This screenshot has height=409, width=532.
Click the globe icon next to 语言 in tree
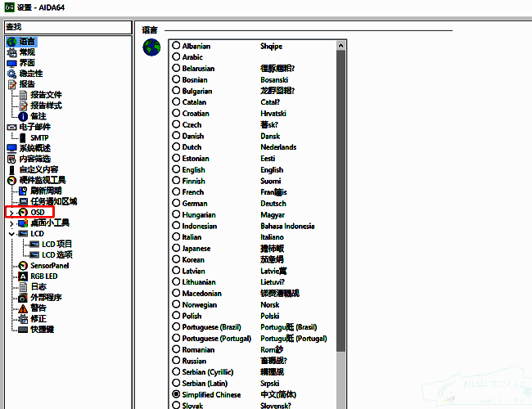point(11,41)
